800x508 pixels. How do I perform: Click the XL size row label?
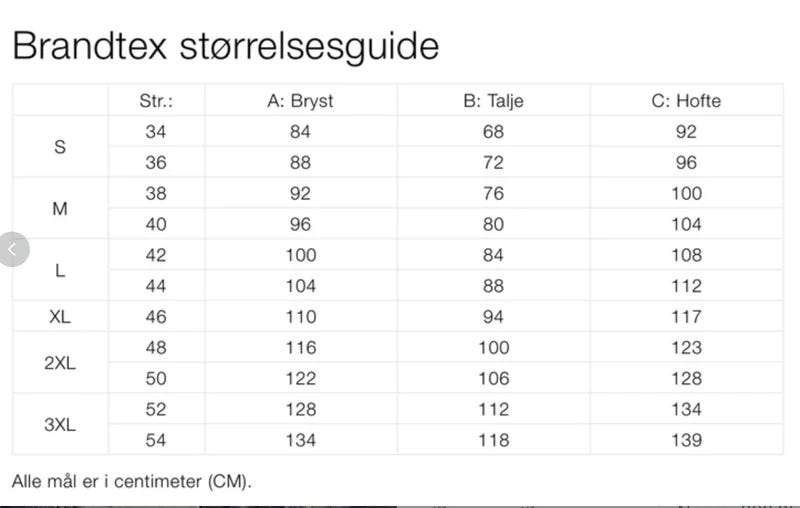point(60,317)
